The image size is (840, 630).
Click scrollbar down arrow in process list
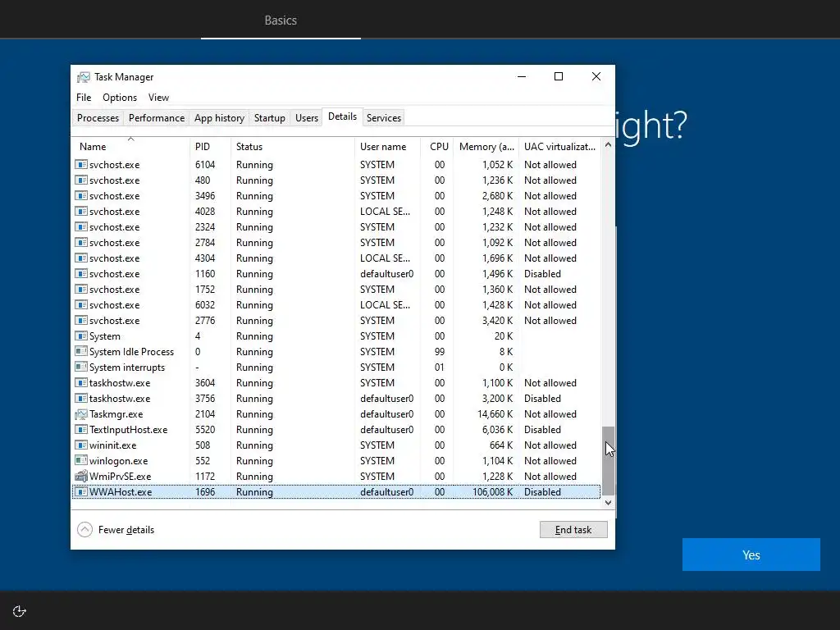tap(608, 503)
